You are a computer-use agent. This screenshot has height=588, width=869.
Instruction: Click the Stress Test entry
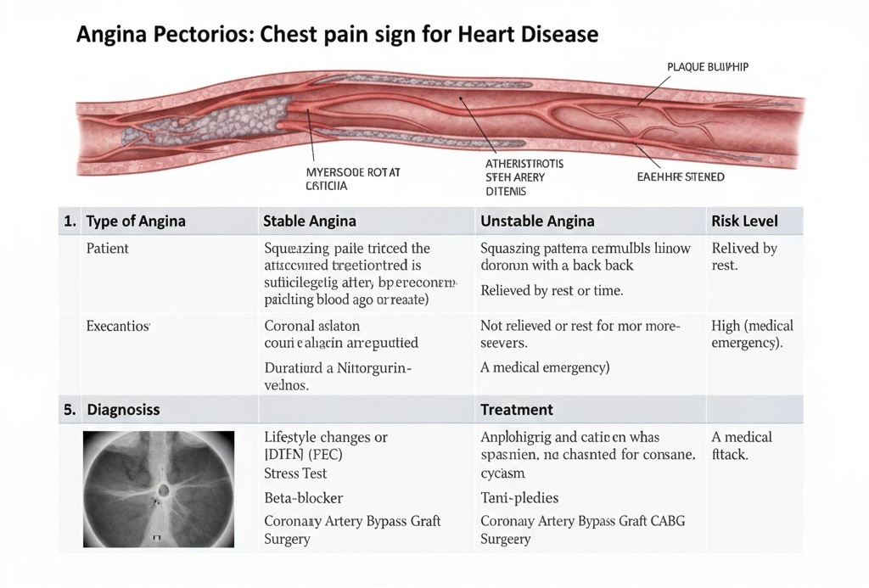click(x=295, y=473)
